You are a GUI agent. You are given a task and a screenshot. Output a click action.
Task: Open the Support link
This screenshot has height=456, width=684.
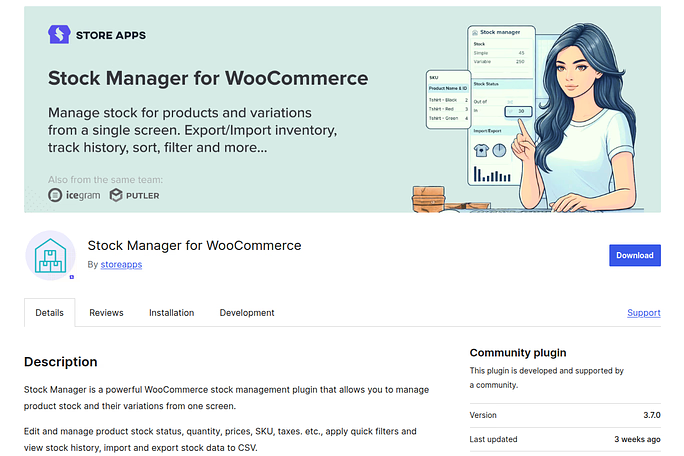[643, 312]
